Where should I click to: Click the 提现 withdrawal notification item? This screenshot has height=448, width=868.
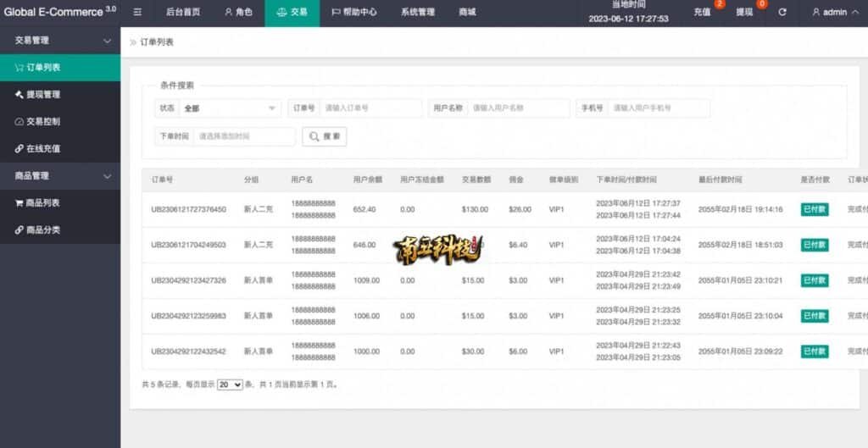pos(746,13)
